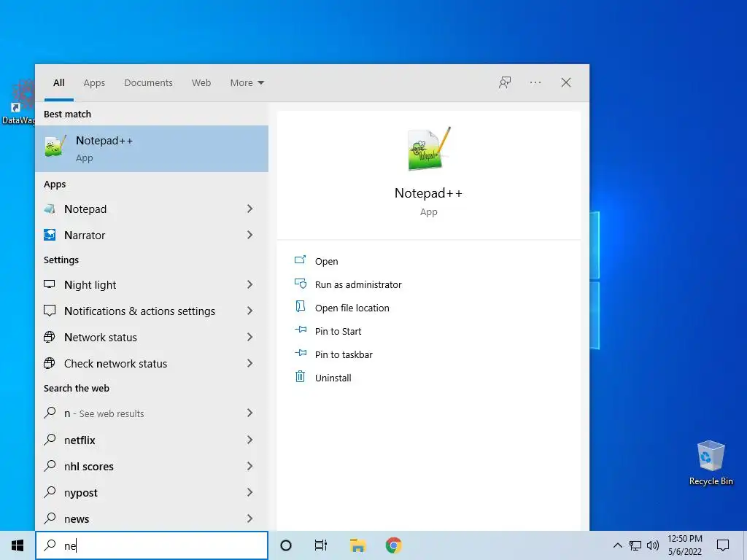
Task: Choose Uninstall for Notepad++
Action: [333, 378]
